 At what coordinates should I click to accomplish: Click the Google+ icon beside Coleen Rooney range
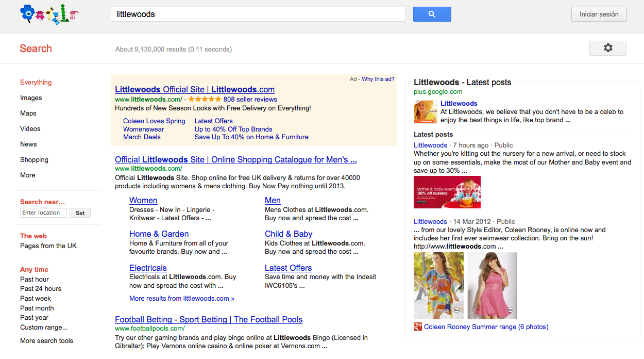(x=418, y=327)
